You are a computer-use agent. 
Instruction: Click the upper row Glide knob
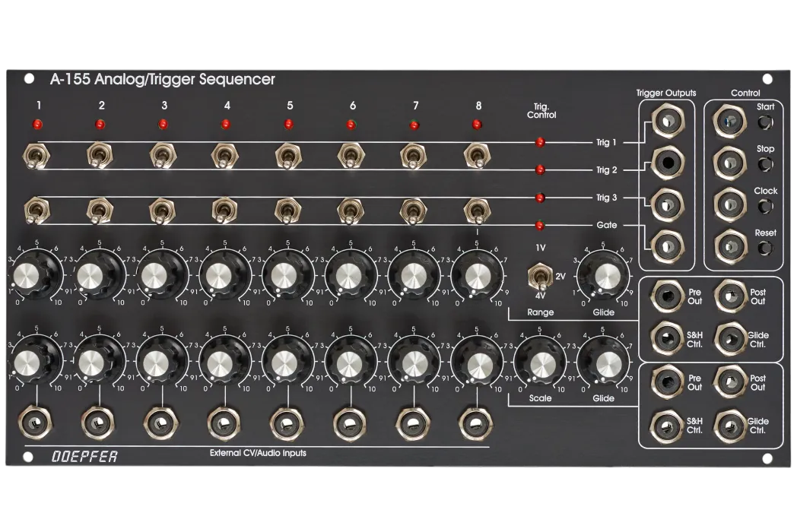[x=604, y=277]
